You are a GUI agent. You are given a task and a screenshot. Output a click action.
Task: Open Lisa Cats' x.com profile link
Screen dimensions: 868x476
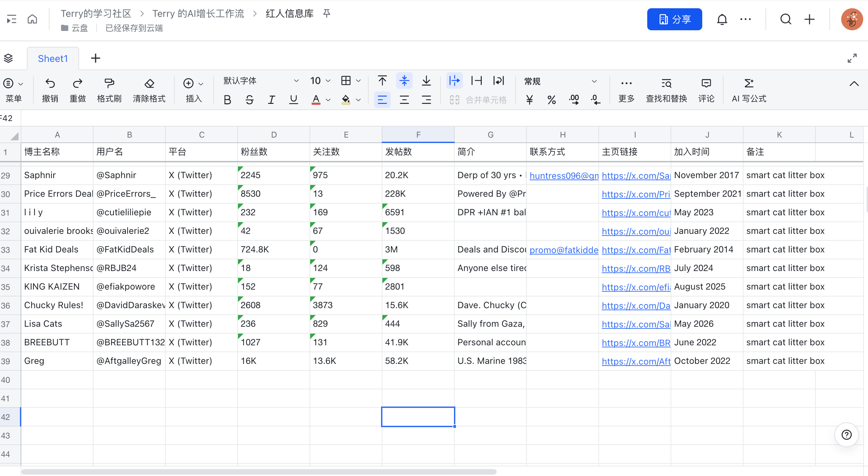click(636, 324)
